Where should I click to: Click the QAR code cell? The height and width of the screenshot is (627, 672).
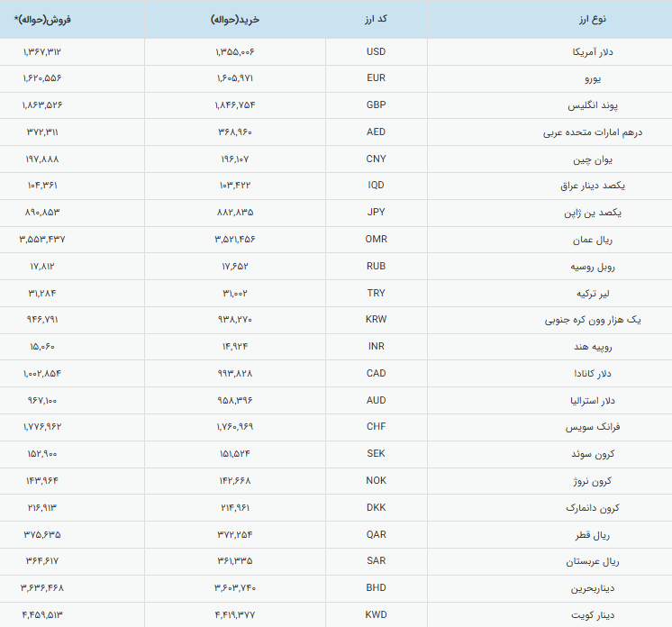coord(376,534)
